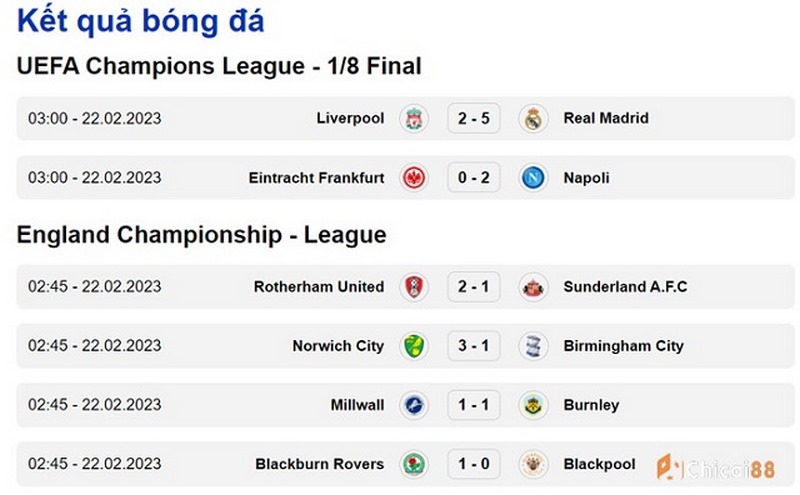Screen dimensions: 800x495
Task: Click the Kết quả bóng đá heading
Action: click(x=141, y=21)
